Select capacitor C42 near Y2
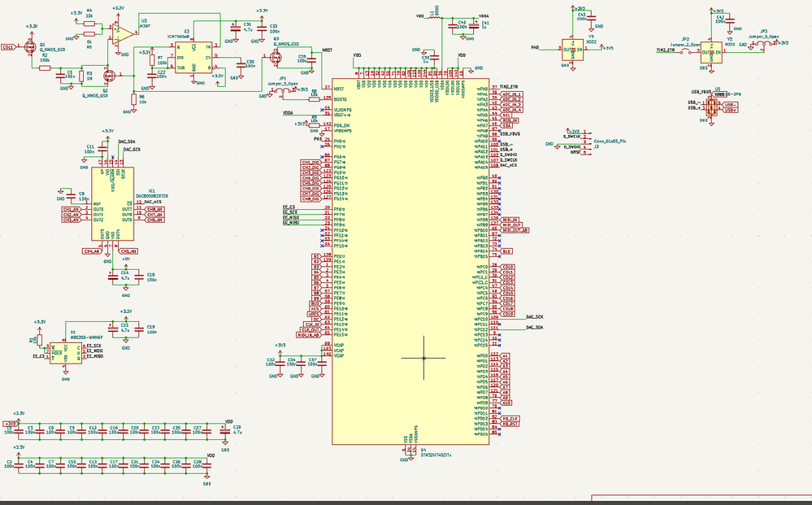 pyautogui.click(x=730, y=20)
